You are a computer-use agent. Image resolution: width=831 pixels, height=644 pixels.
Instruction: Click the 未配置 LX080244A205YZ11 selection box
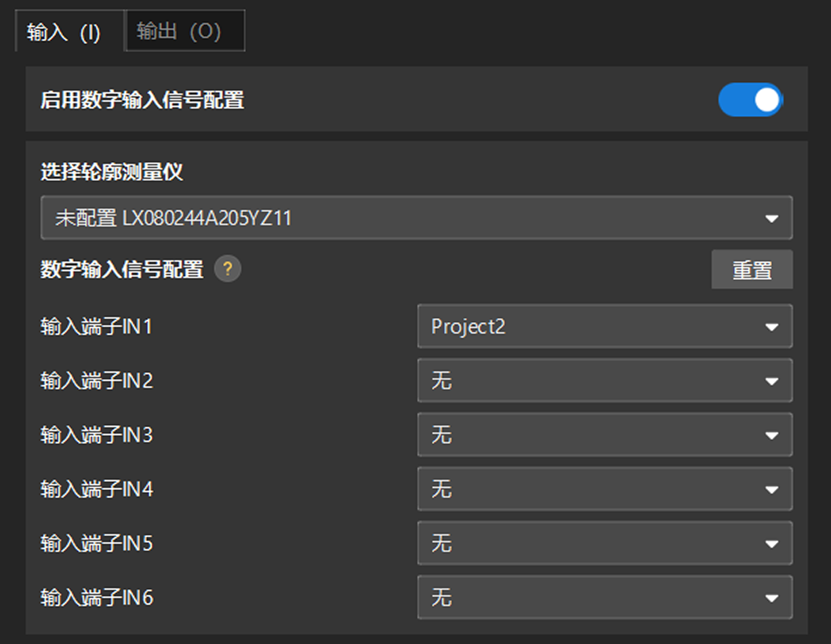coord(416,218)
